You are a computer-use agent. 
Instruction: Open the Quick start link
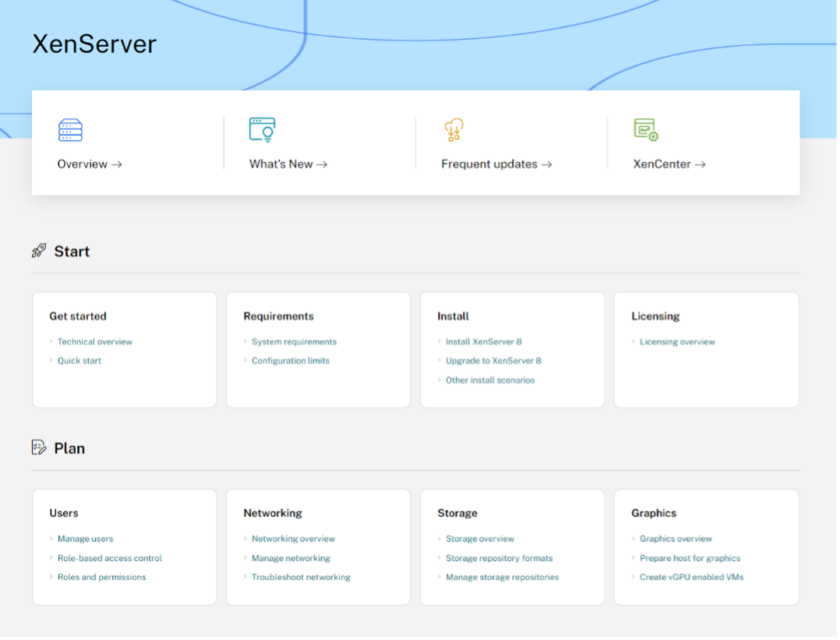[x=79, y=361]
